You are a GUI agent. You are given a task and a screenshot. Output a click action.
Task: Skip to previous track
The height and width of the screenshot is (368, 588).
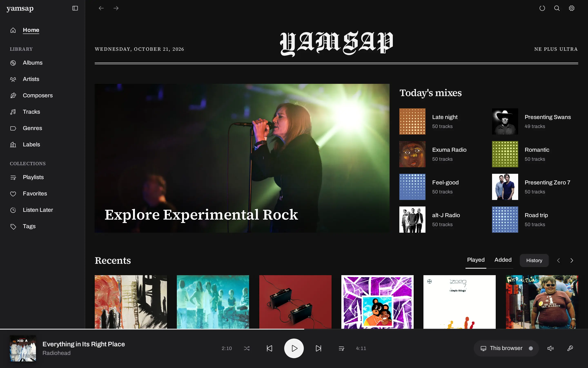(269, 348)
